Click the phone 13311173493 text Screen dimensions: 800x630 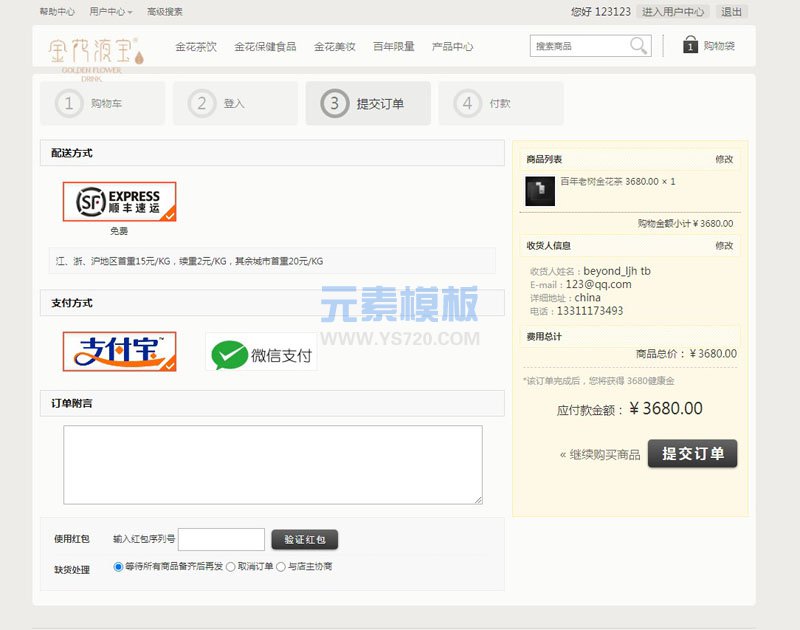590,311
